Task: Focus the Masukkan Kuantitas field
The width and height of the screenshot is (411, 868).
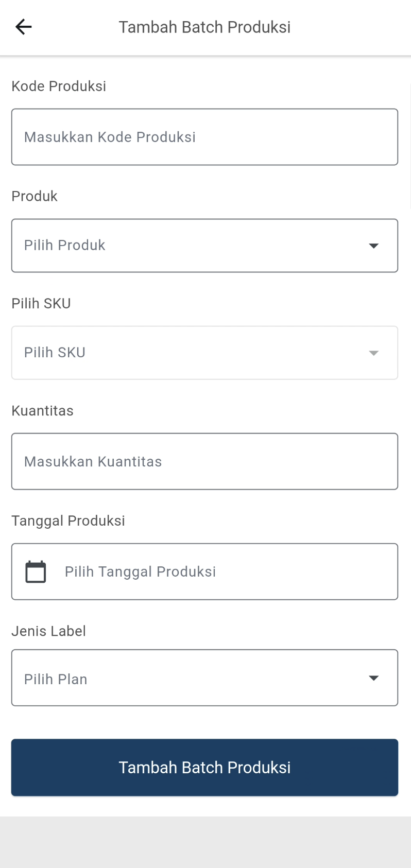Action: point(204,461)
